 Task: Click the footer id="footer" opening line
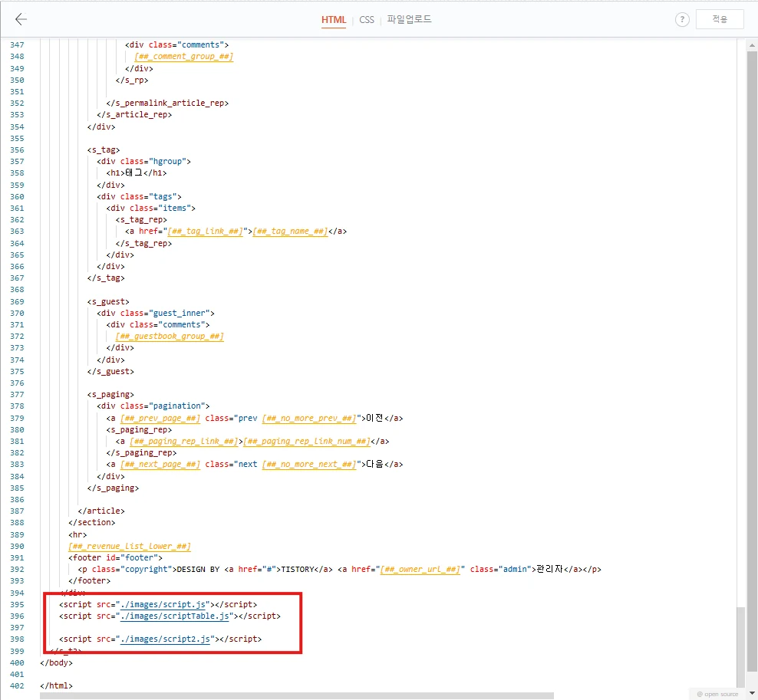click(116, 558)
